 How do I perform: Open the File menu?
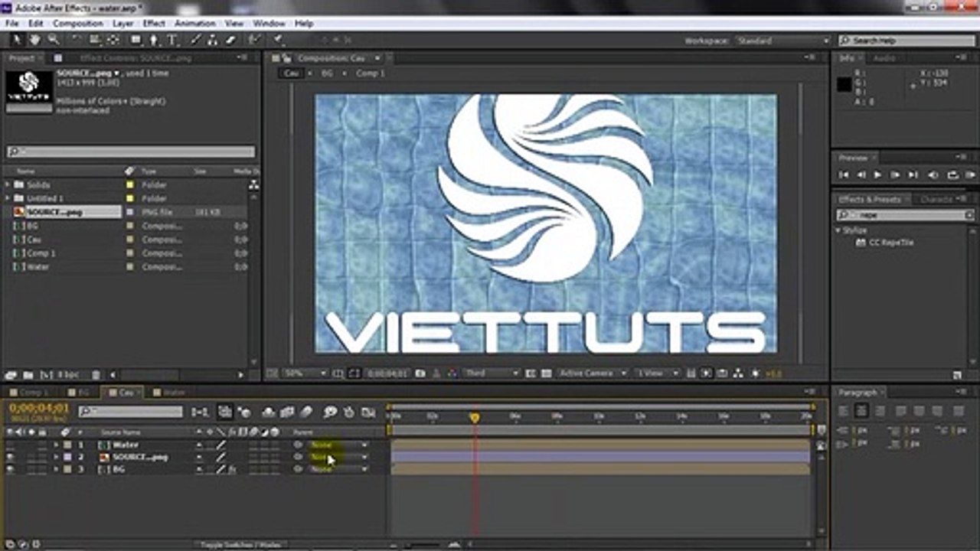pyautogui.click(x=11, y=24)
